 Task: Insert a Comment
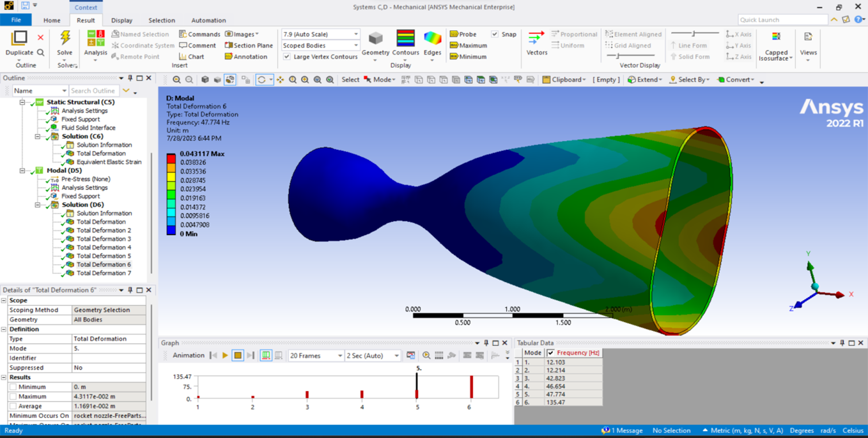coord(197,45)
